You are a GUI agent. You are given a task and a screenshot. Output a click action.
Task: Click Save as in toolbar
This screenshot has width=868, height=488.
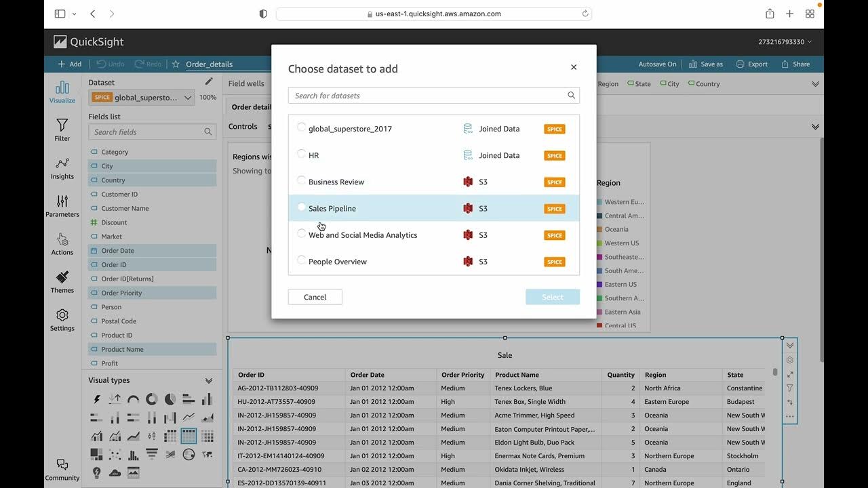(706, 64)
